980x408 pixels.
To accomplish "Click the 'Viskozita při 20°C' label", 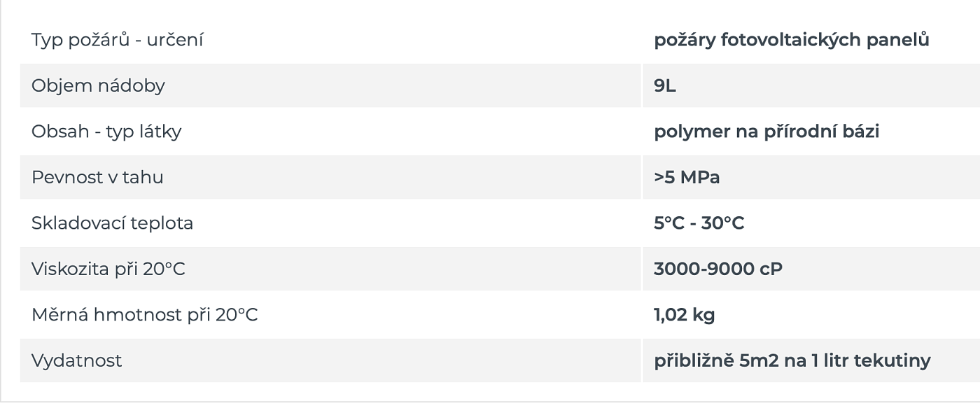I will click(108, 269).
